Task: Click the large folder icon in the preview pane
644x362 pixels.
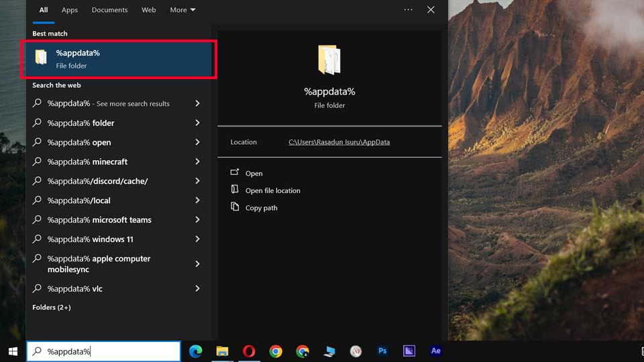Action: coord(329,60)
